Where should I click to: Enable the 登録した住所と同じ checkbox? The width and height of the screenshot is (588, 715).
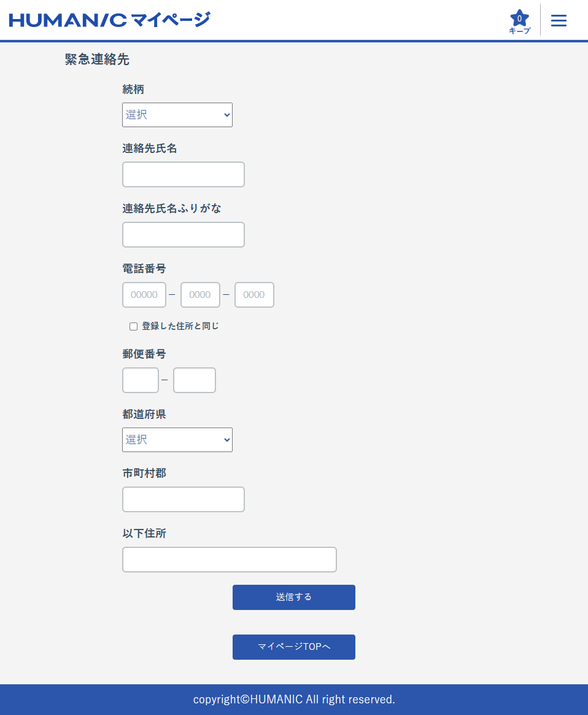[x=133, y=326]
